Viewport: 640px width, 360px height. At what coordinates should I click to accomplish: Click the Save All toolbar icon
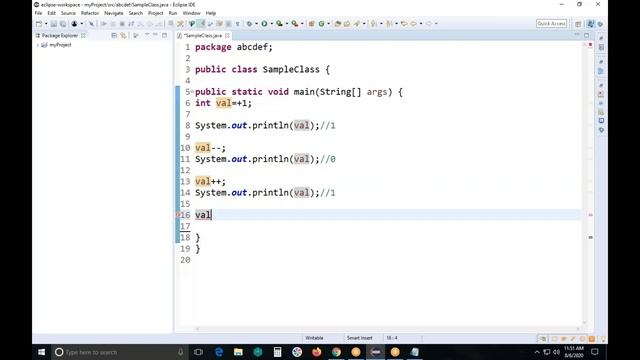coord(63,24)
